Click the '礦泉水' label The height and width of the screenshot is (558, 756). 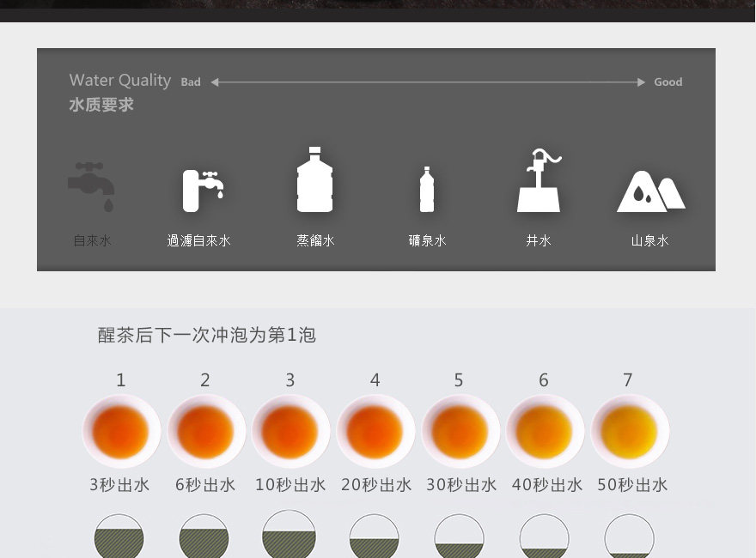pos(427,240)
